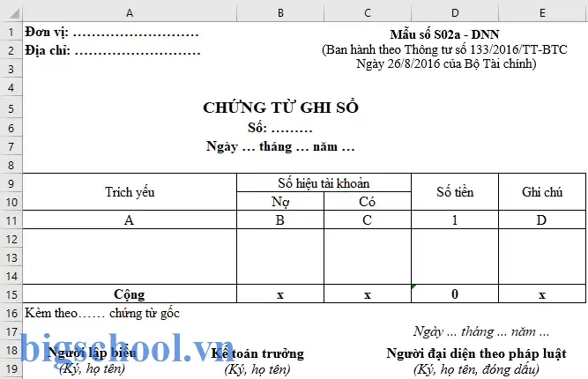The height and width of the screenshot is (379, 588).
Task: Click the 'Có' column header cell
Action: (368, 201)
